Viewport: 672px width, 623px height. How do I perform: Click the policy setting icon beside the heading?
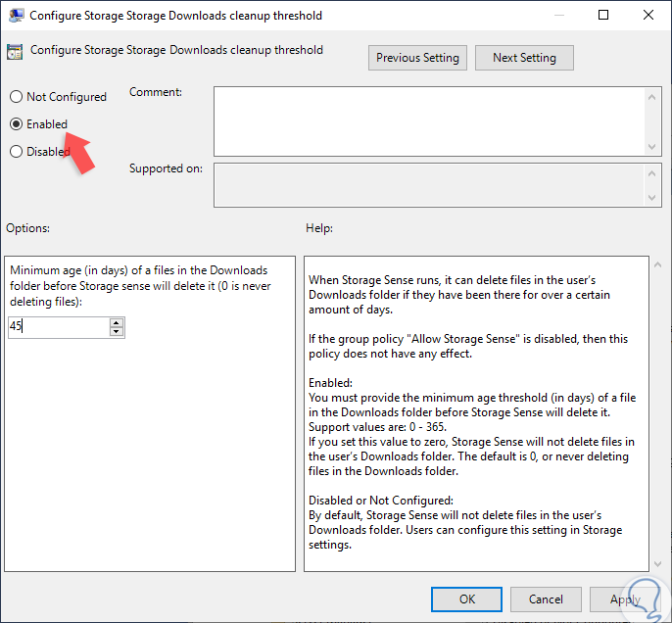[x=15, y=52]
